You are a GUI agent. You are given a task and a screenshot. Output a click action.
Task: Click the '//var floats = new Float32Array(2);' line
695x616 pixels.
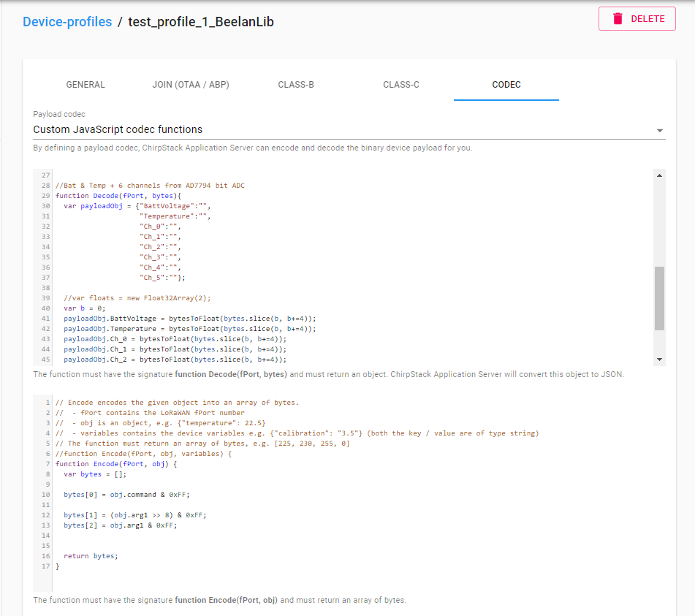pyautogui.click(x=137, y=298)
